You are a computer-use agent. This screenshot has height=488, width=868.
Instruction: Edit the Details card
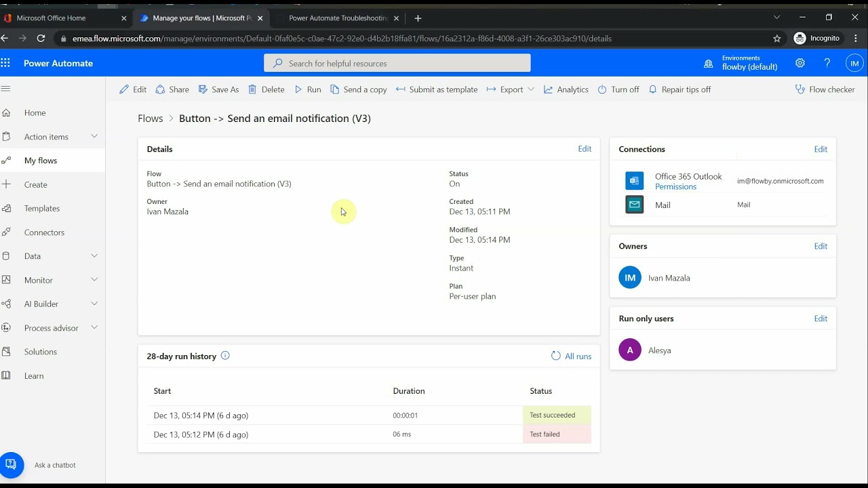click(585, 148)
